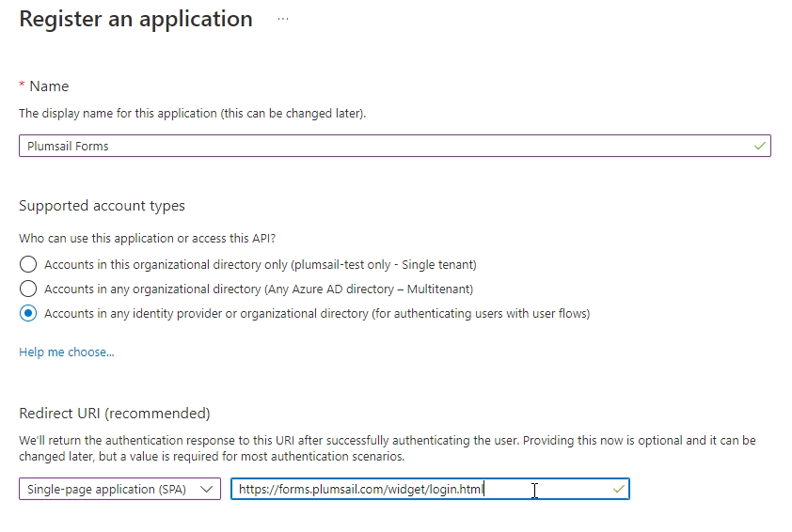Click the Register an application heading
Viewport: 792px width, 532px height.
[x=135, y=19]
